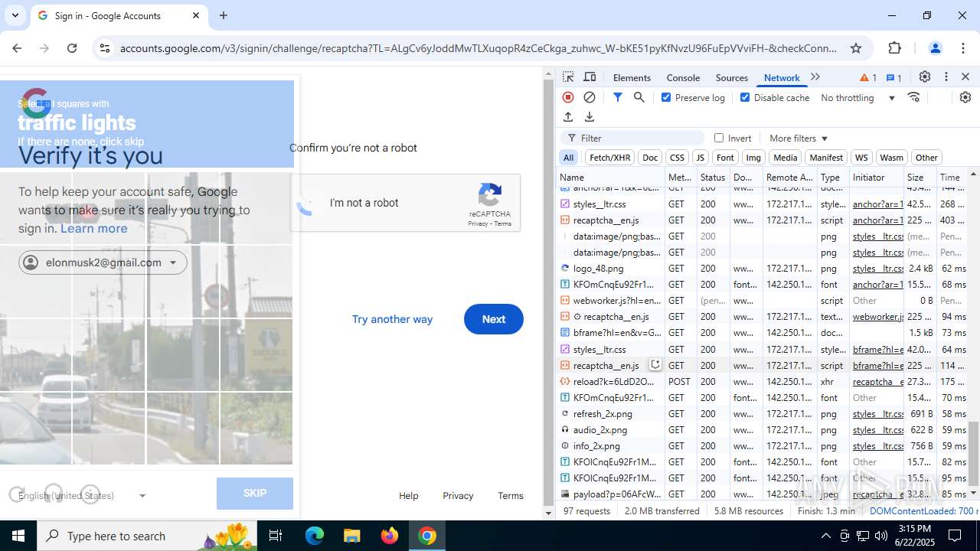The width and height of the screenshot is (980, 551).
Task: Open the network conditions Wi-Fi icon
Action: click(x=913, y=97)
